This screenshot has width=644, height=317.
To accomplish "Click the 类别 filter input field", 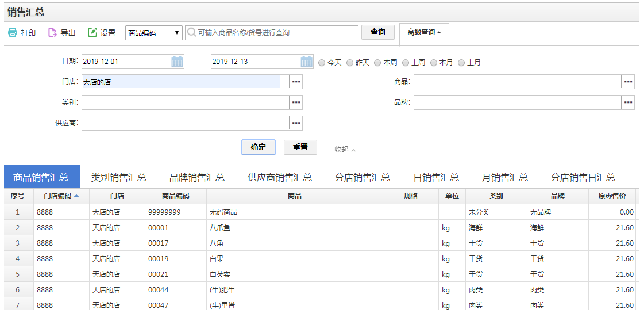I will (x=186, y=102).
